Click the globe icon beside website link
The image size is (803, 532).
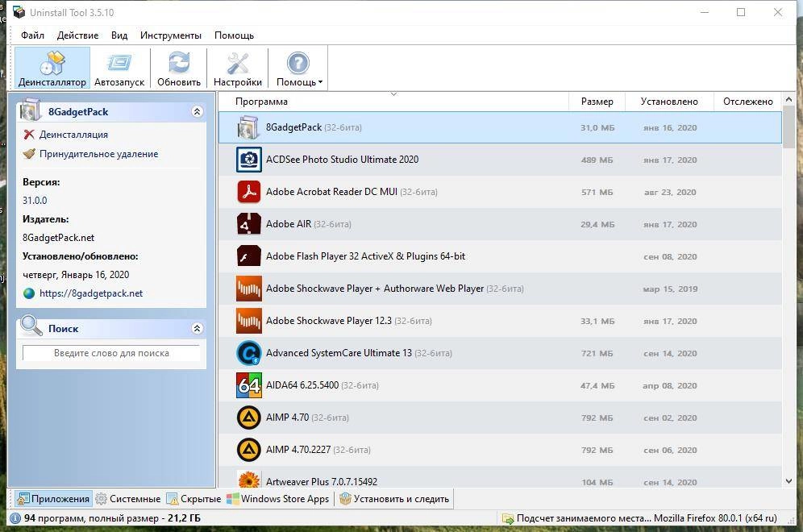tap(29, 293)
